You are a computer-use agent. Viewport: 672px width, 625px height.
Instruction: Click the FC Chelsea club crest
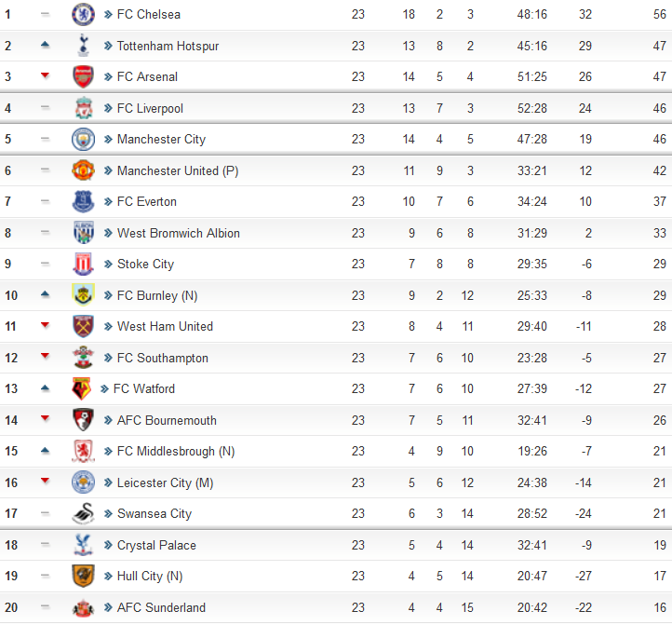83,14
